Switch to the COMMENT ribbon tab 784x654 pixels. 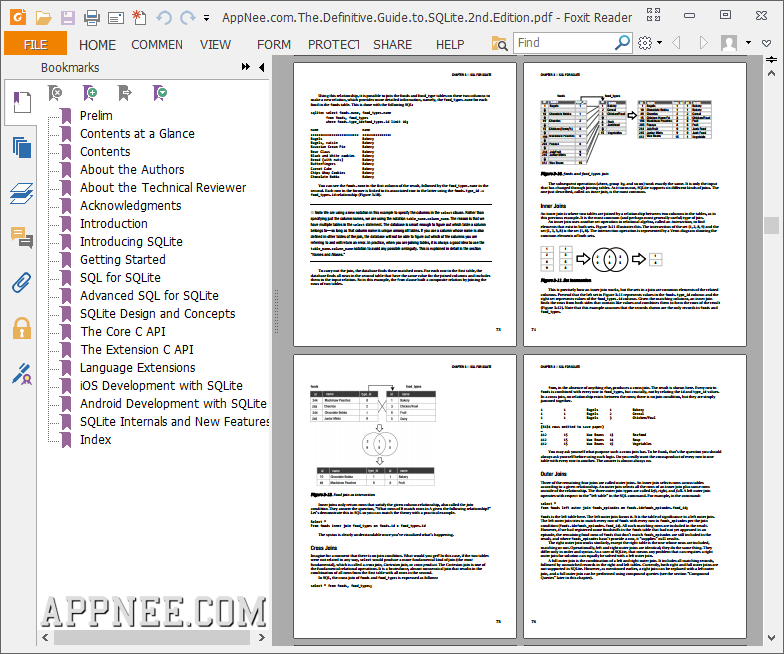[157, 44]
